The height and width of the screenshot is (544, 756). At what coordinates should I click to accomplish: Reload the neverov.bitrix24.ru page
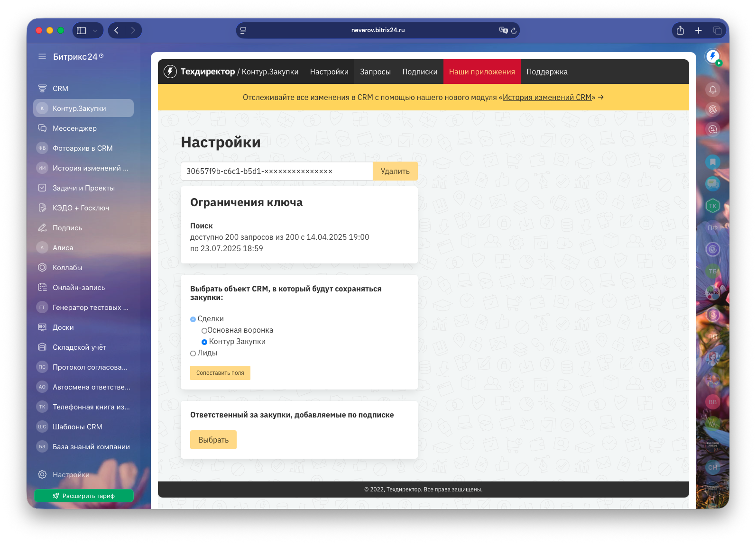pyautogui.click(x=514, y=30)
